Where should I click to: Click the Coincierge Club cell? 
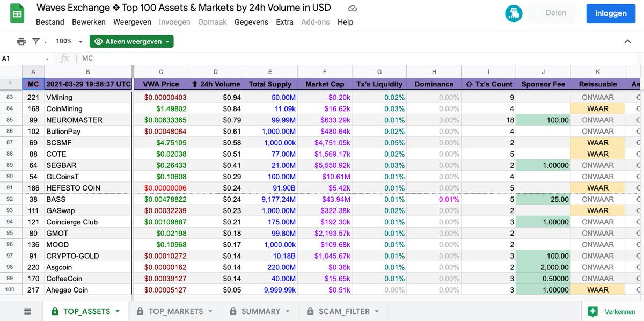tap(88, 222)
